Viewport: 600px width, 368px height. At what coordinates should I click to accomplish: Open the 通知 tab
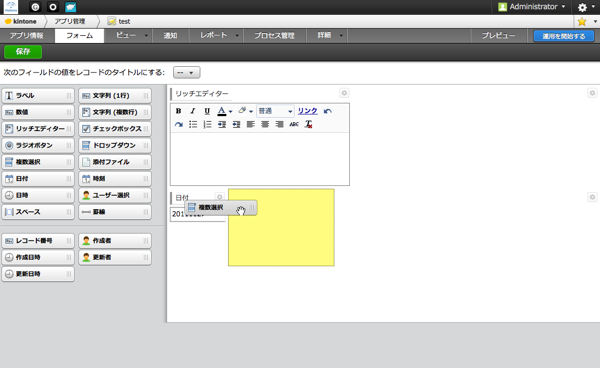170,36
